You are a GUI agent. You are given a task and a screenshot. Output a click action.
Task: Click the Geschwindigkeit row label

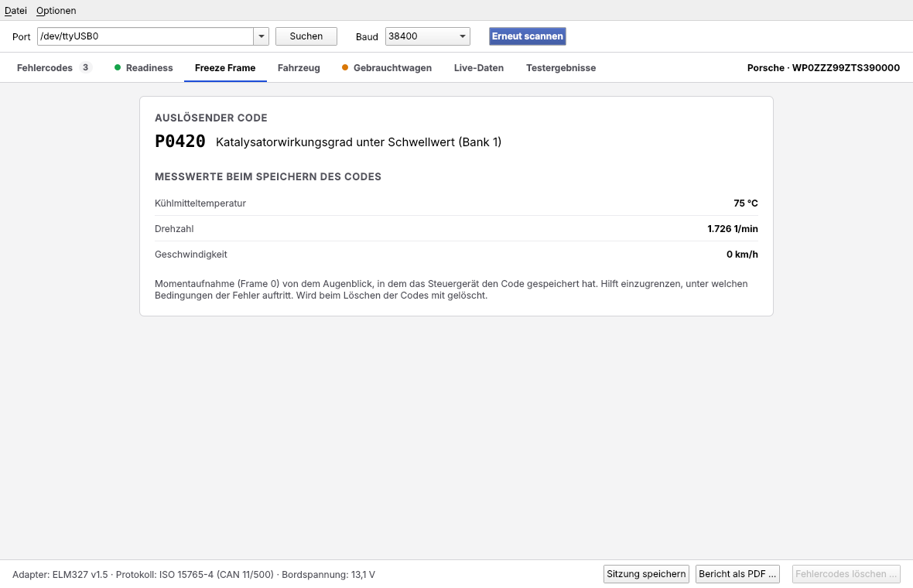(191, 255)
